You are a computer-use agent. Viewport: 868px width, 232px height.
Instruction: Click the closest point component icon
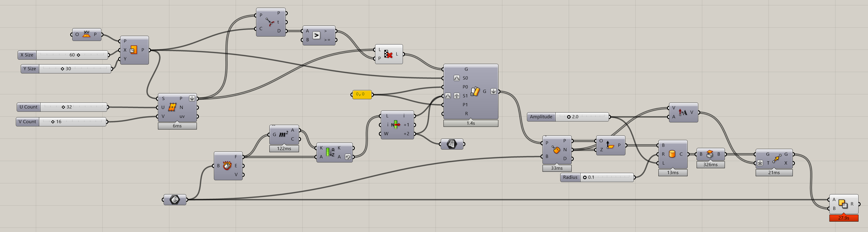click(x=270, y=22)
